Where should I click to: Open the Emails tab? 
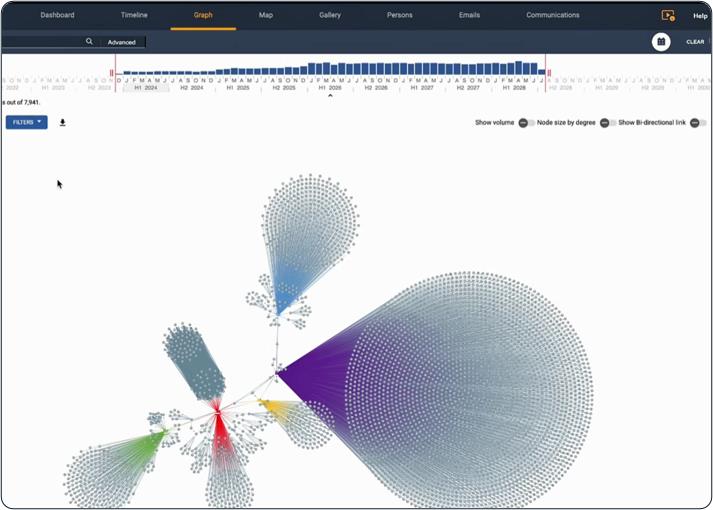pyautogui.click(x=469, y=15)
